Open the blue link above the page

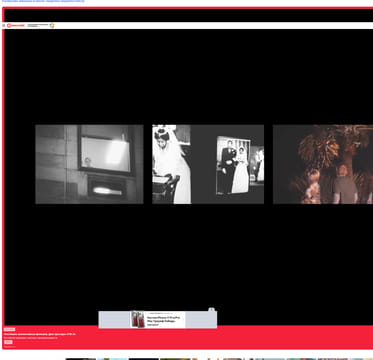pyautogui.click(x=43, y=1)
